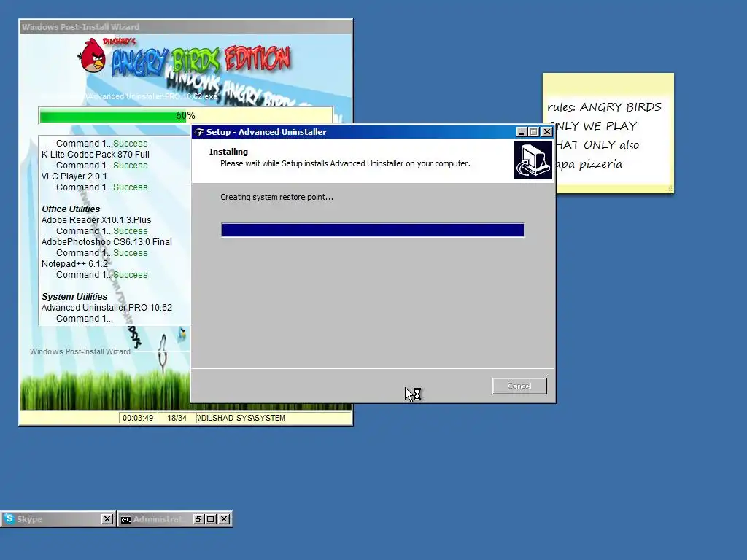Maximize the Setup - Advanced Uninstaller window
Screen dimensions: 747x560
533,132
